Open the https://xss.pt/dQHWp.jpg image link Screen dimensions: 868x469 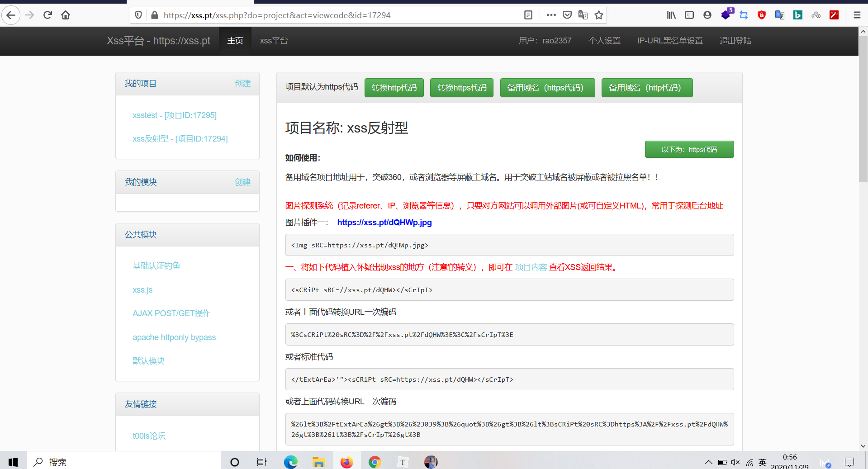click(384, 223)
